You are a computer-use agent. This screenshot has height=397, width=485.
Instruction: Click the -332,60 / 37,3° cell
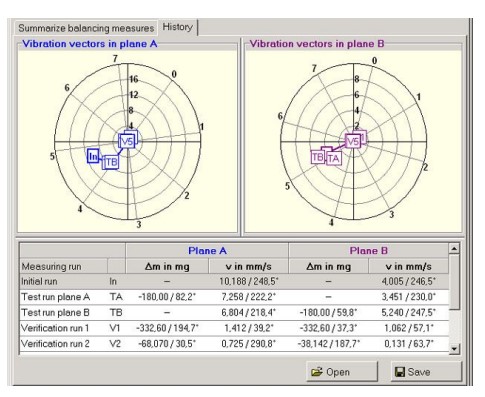coord(328,328)
